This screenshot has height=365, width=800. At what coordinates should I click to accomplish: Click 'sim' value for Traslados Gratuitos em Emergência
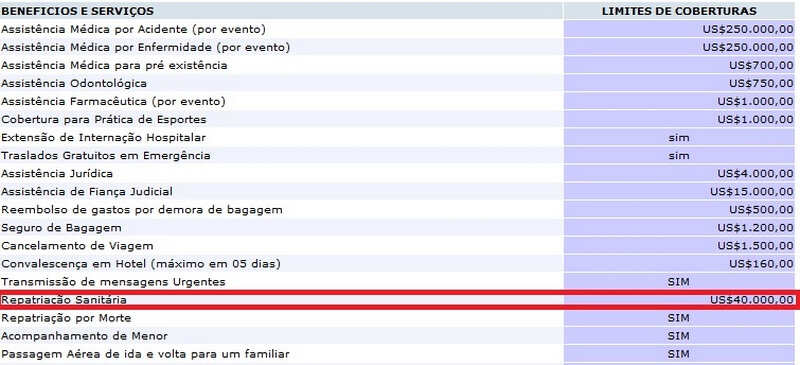click(x=679, y=156)
